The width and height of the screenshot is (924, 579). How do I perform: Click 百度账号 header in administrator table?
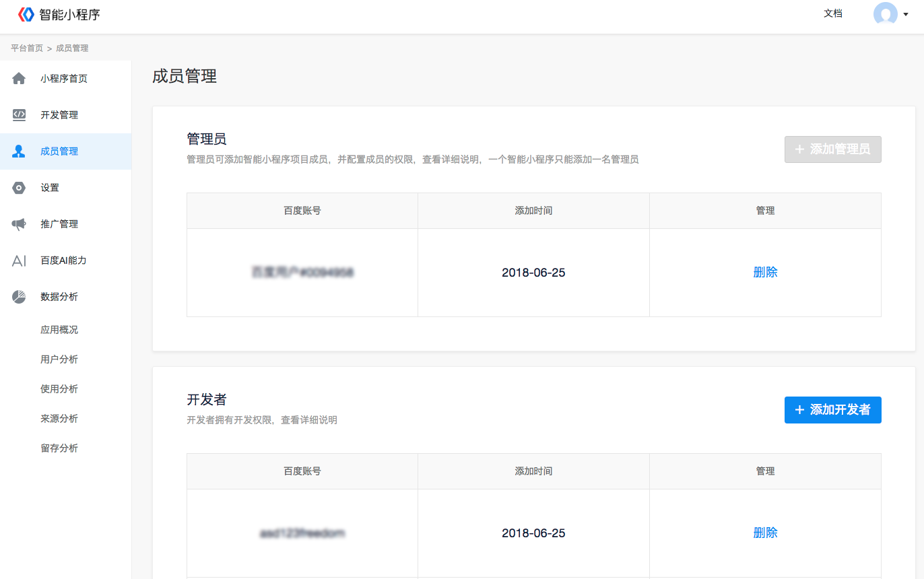coord(302,211)
